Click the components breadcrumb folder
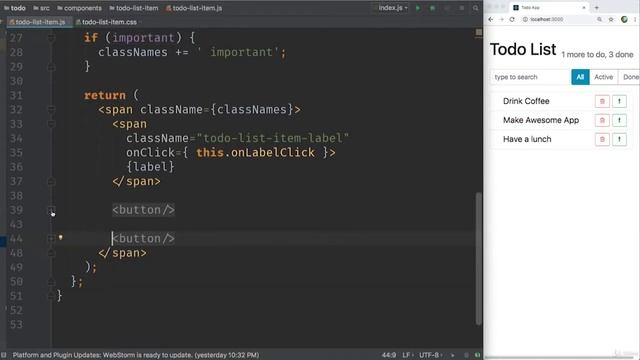The height and width of the screenshot is (360, 640). tap(80, 8)
